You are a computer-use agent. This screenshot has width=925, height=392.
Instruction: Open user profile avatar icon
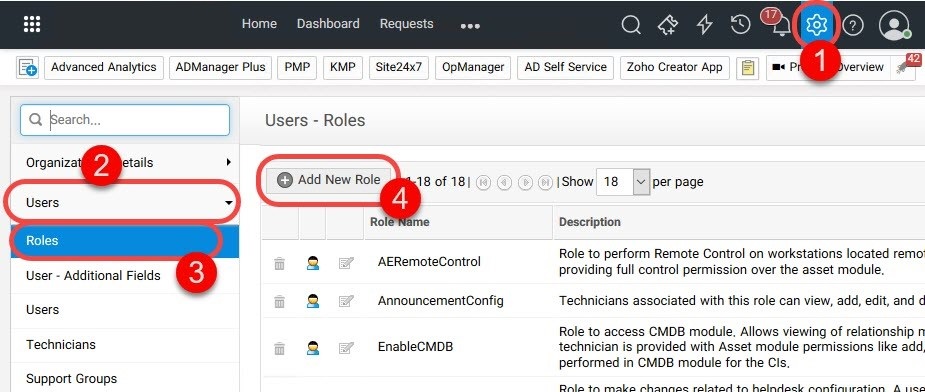click(x=894, y=25)
